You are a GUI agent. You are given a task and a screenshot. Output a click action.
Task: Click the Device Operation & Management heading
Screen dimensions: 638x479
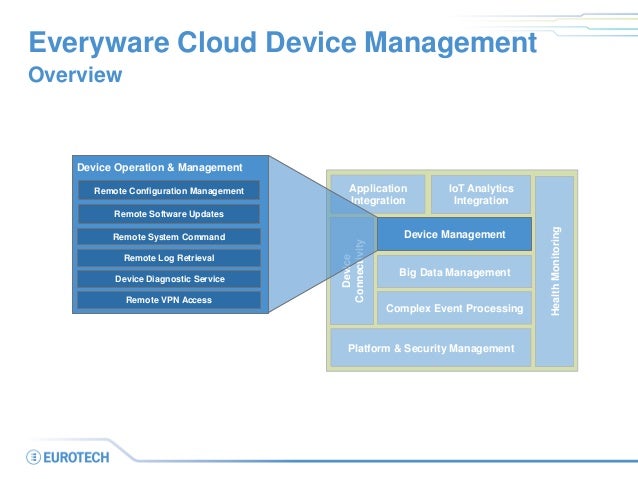pos(160,167)
